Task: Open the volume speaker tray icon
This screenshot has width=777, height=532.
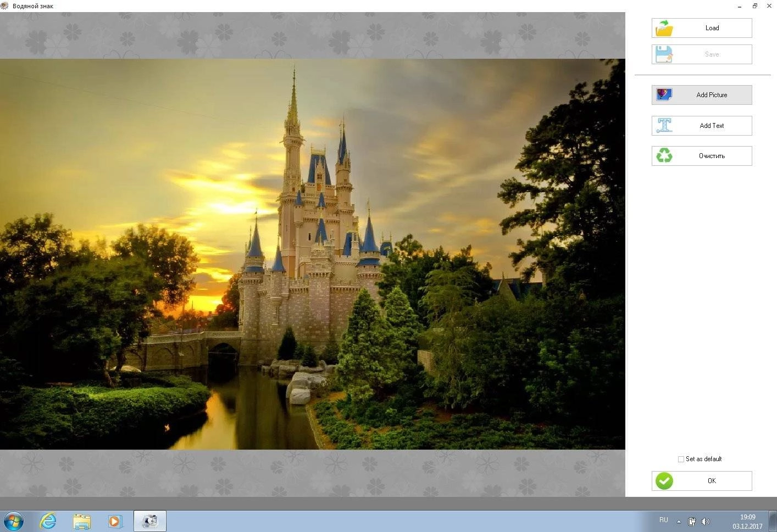Action: click(705, 522)
